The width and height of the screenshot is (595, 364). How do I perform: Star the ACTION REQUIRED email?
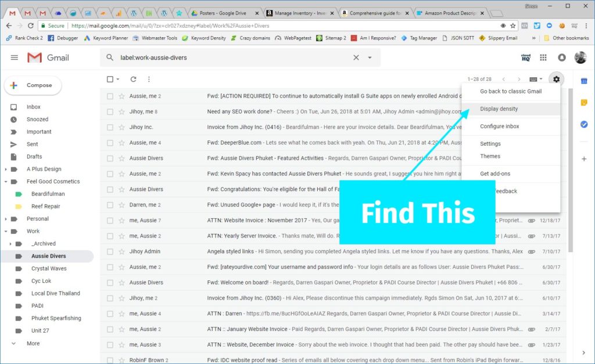tap(121, 96)
